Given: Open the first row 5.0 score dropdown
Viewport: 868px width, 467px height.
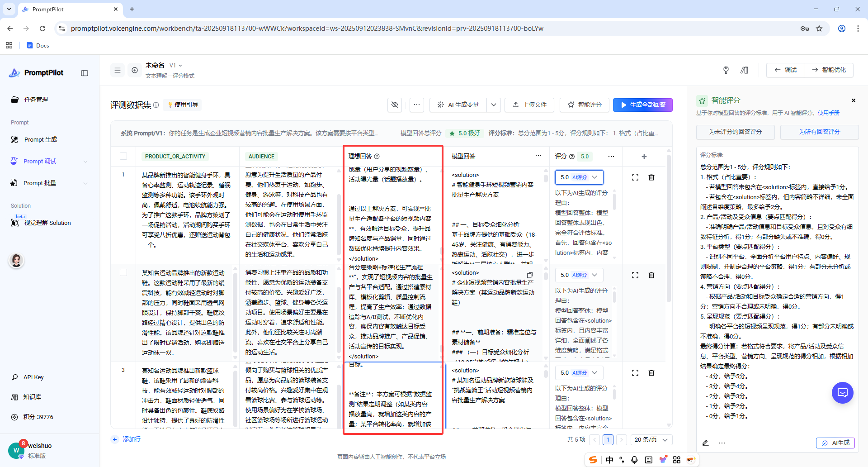Looking at the screenshot, I should point(579,177).
